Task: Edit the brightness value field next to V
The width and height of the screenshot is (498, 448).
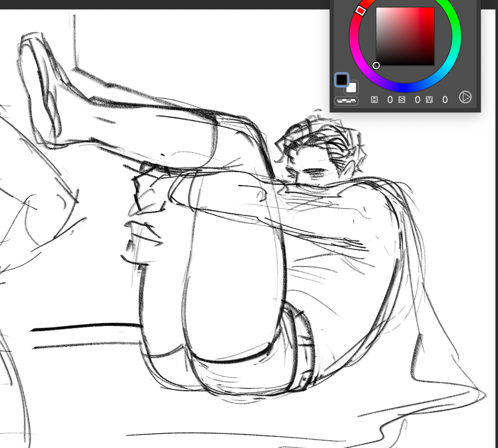Action: pos(445,100)
